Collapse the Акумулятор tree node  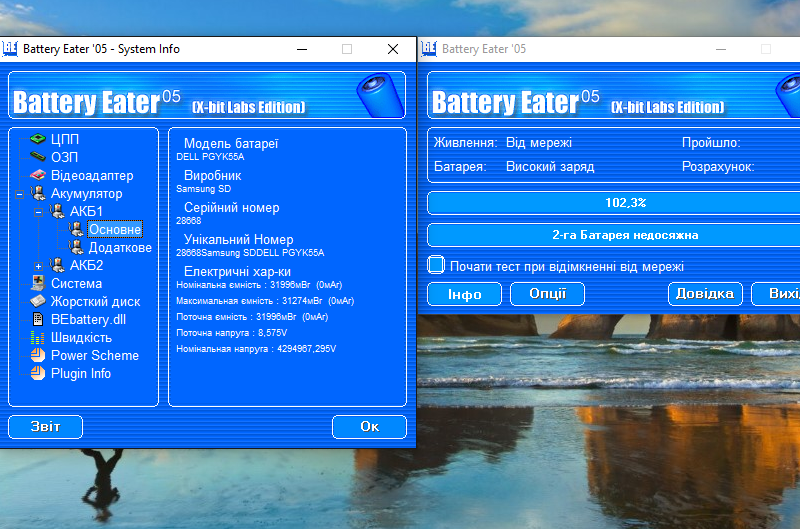point(20,194)
